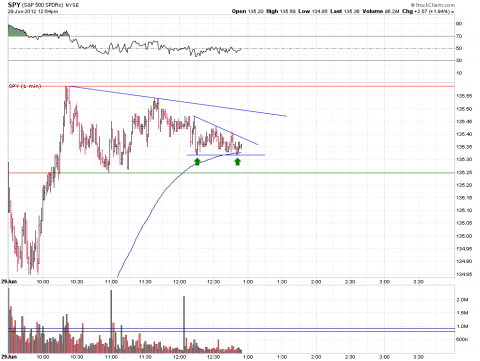This screenshot has height=361, width=480.
Task: Click the 135.20 price axis label
Action: tap(464, 185)
